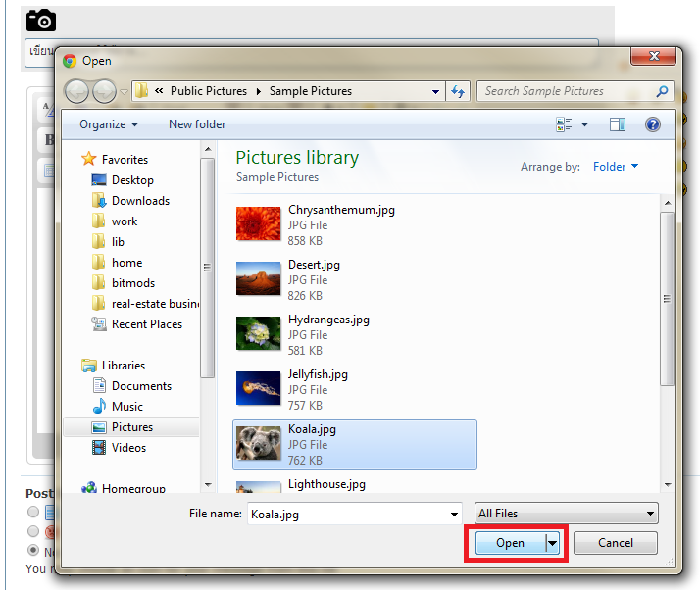This screenshot has height=590, width=700.
Task: Click the change view icon
Action: [x=564, y=124]
